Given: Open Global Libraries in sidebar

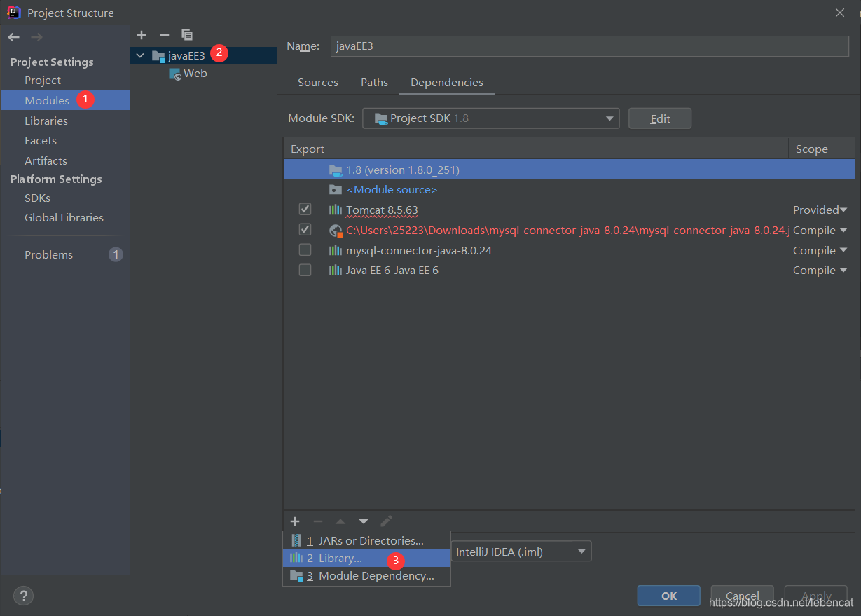Looking at the screenshot, I should [x=64, y=217].
